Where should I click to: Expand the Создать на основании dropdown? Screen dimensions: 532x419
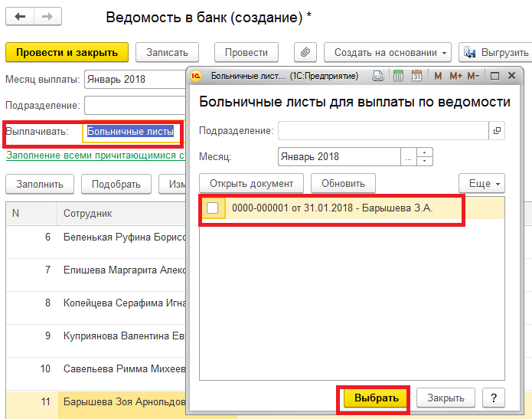pyautogui.click(x=387, y=52)
